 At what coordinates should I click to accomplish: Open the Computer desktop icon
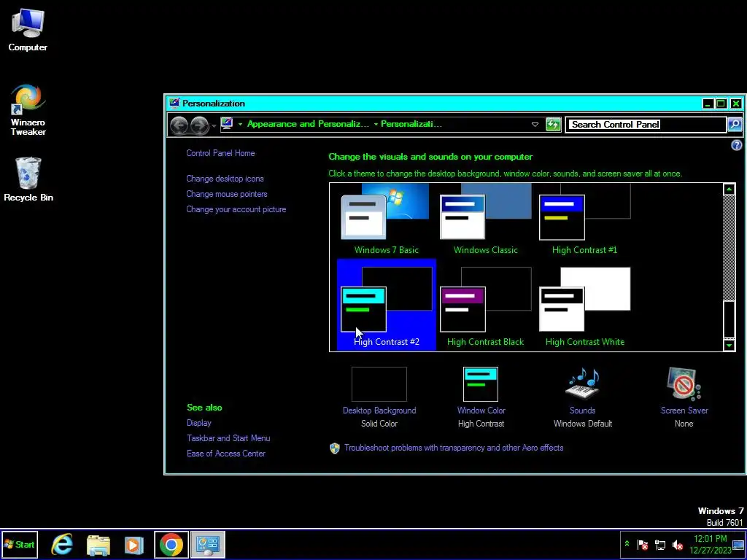(x=28, y=29)
